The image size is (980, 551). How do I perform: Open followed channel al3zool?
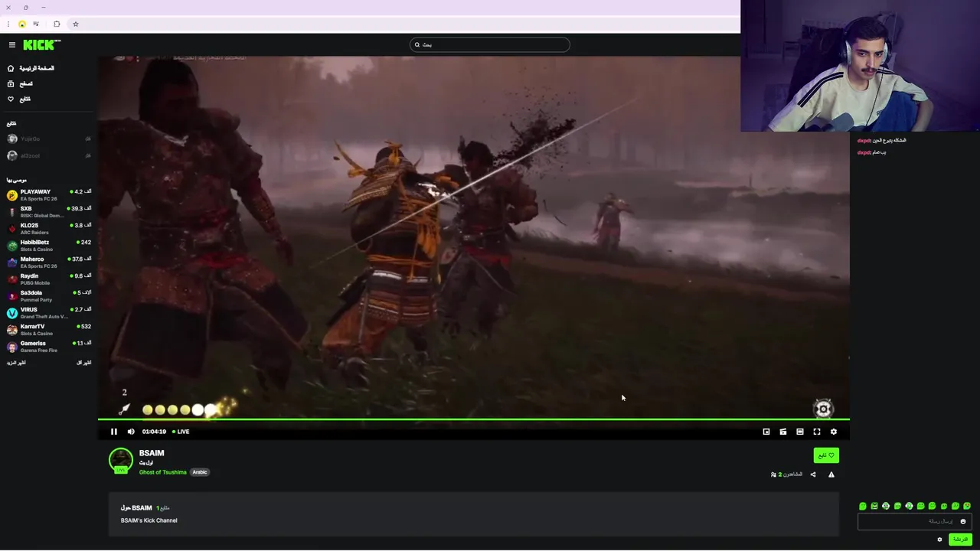(x=49, y=155)
